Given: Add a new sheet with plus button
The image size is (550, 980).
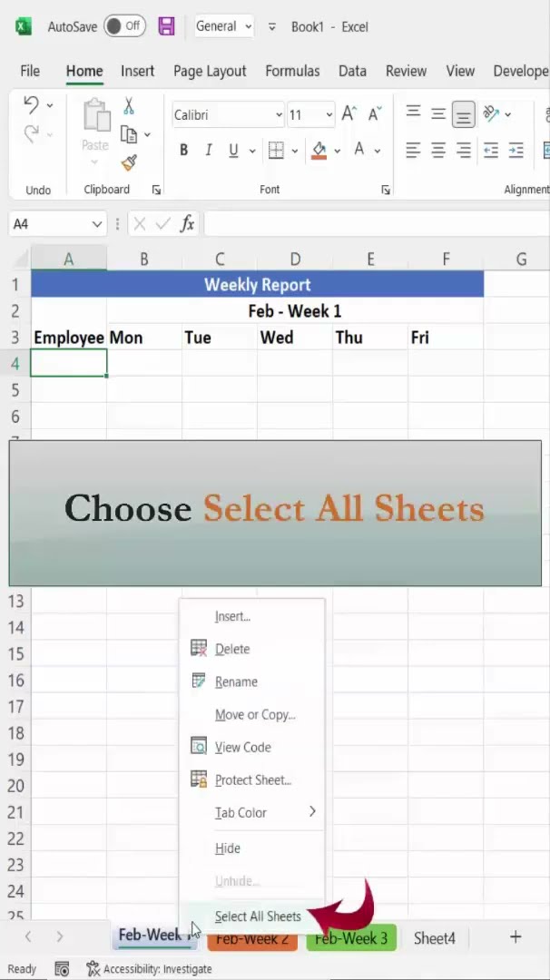Looking at the screenshot, I should (516, 937).
